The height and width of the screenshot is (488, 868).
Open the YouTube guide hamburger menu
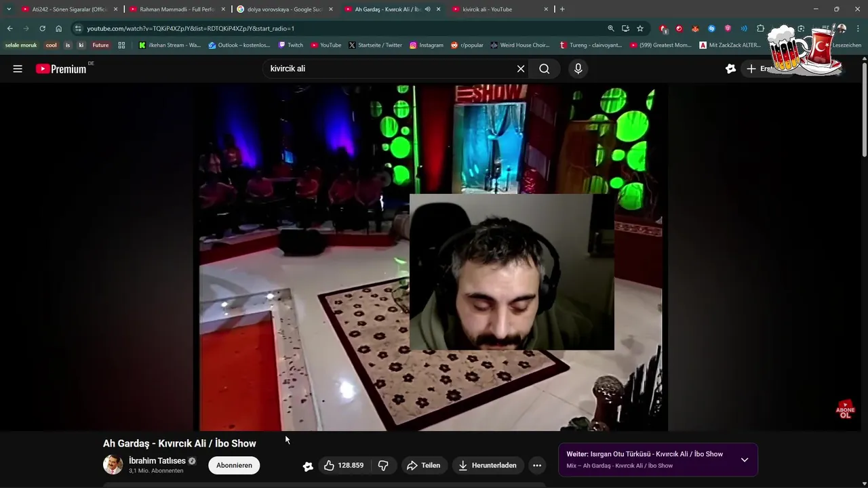click(18, 68)
